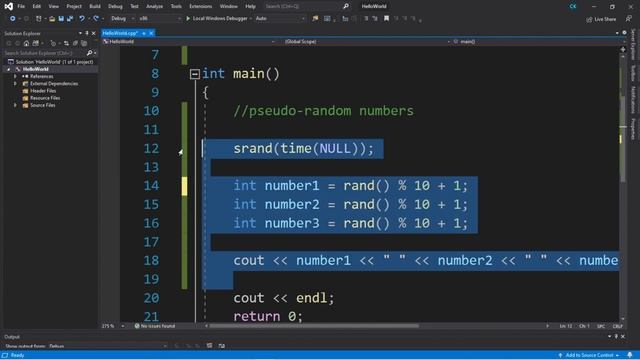Click Solution Explorer Collapse All icon
The width and height of the screenshot is (640, 360).
click(75, 43)
